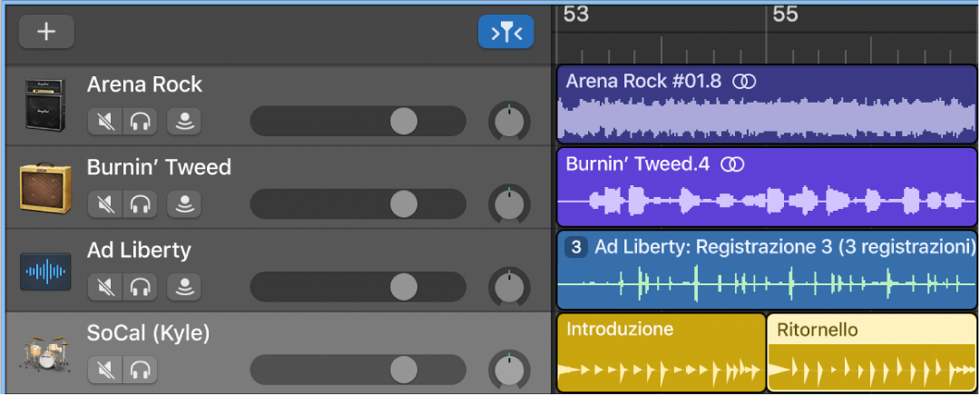Mute the SoCal (Kyle) track

pyautogui.click(x=105, y=370)
